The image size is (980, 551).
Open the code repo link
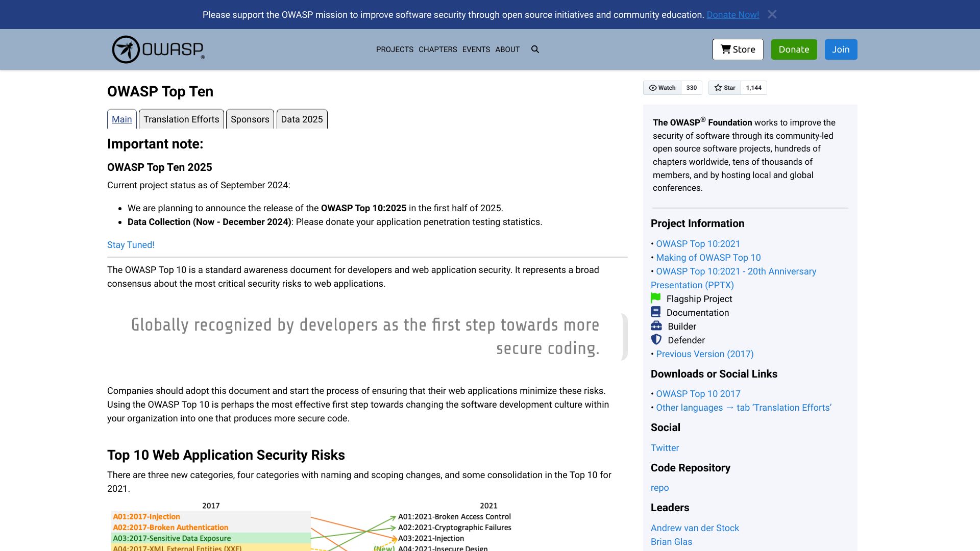point(659,488)
